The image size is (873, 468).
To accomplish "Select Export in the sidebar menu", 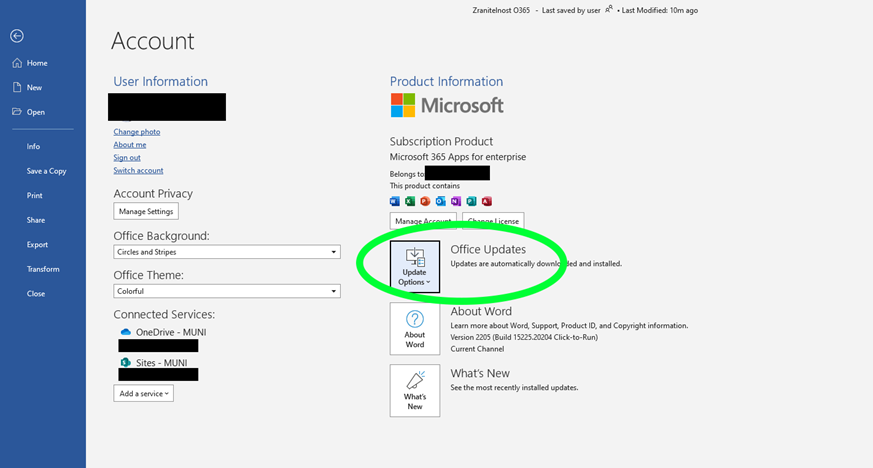I will [x=37, y=244].
